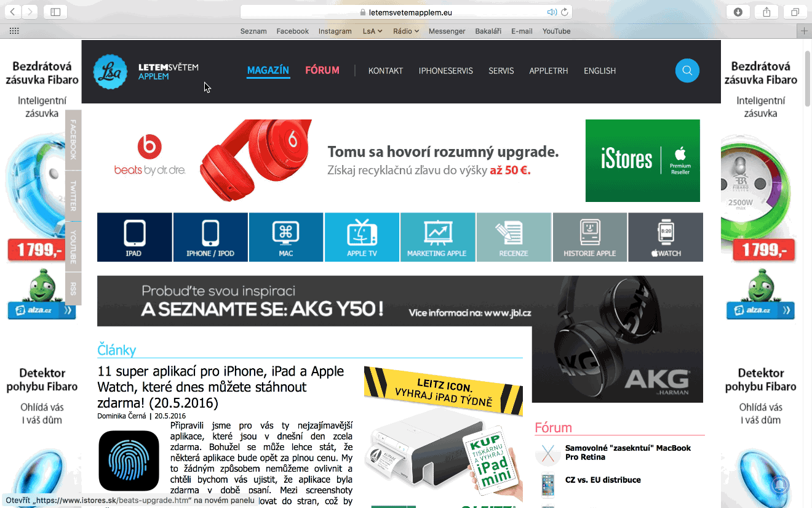The image size is (812, 508).
Task: Open the Bakaláři bookmark
Action: pyautogui.click(x=488, y=31)
